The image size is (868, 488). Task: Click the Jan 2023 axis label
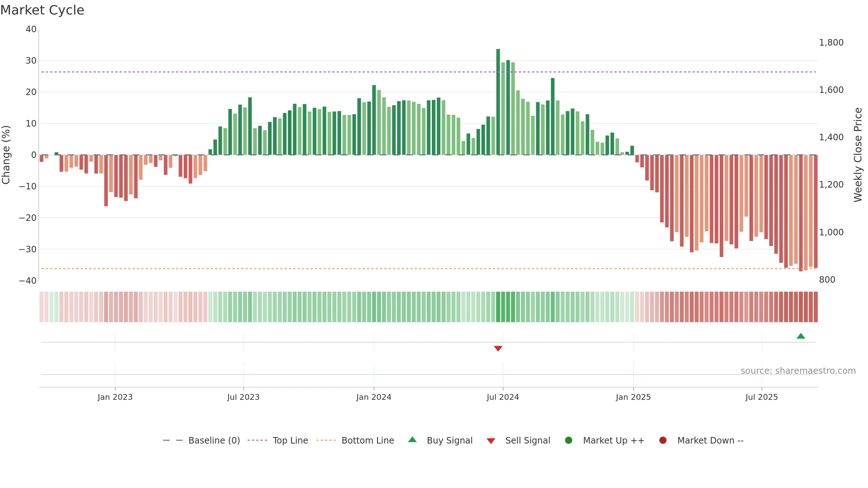coord(115,397)
